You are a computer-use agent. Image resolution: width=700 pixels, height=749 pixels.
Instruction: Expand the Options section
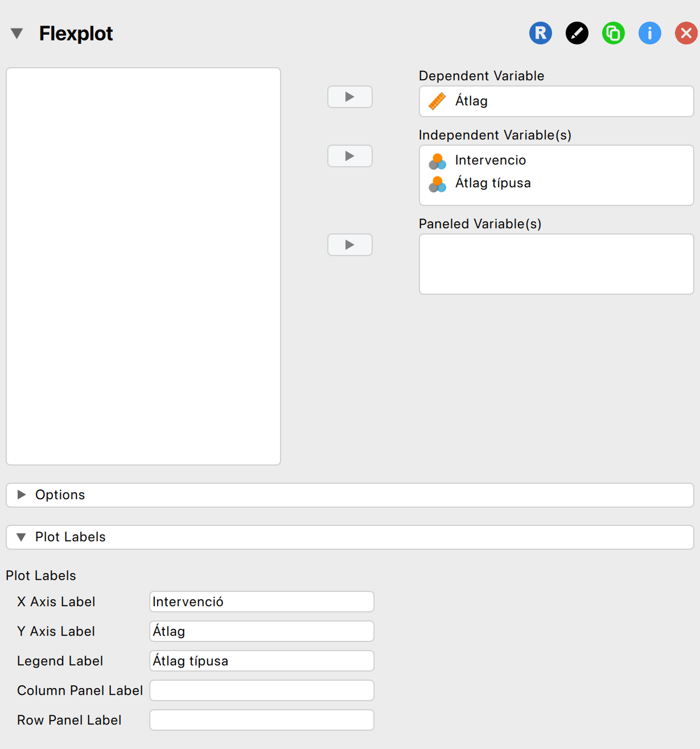22,495
